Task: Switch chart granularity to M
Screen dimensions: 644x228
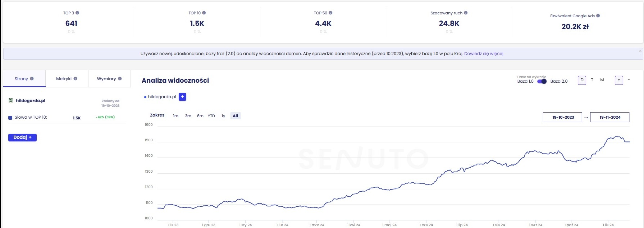Action: [x=602, y=80]
